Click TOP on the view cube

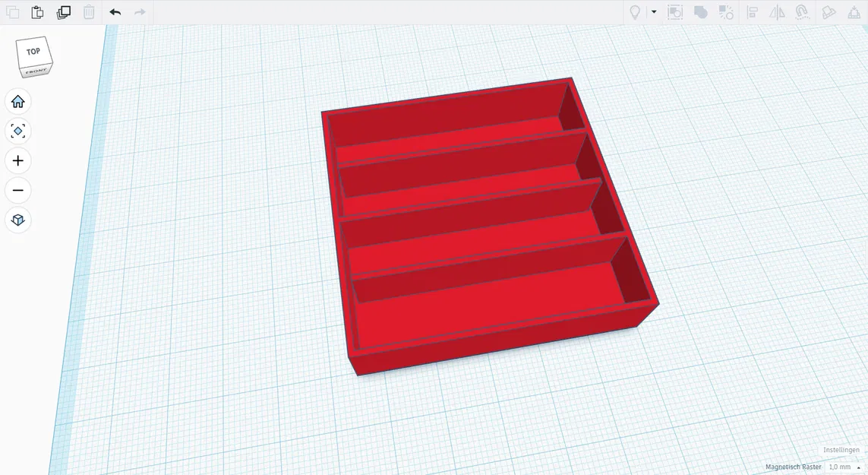(33, 52)
